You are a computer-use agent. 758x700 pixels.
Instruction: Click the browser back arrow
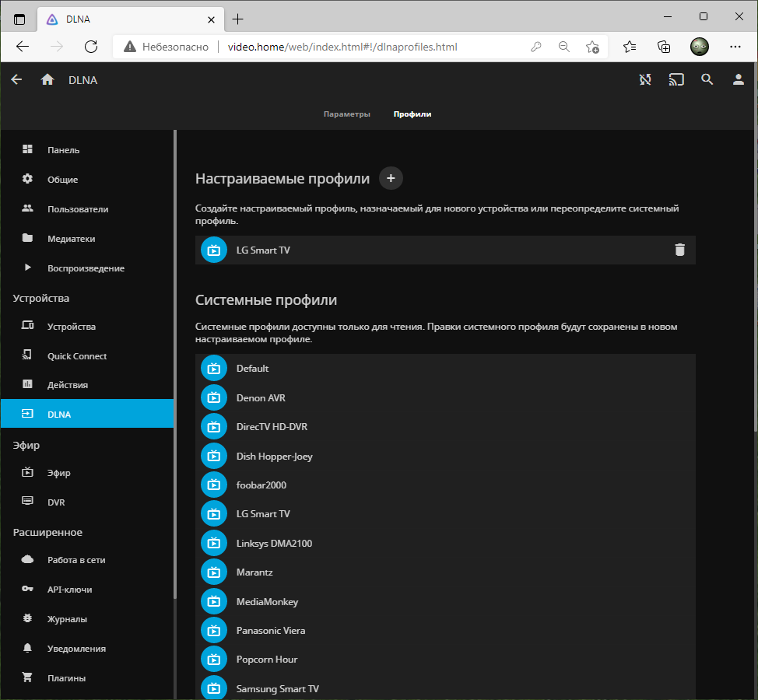(x=23, y=47)
